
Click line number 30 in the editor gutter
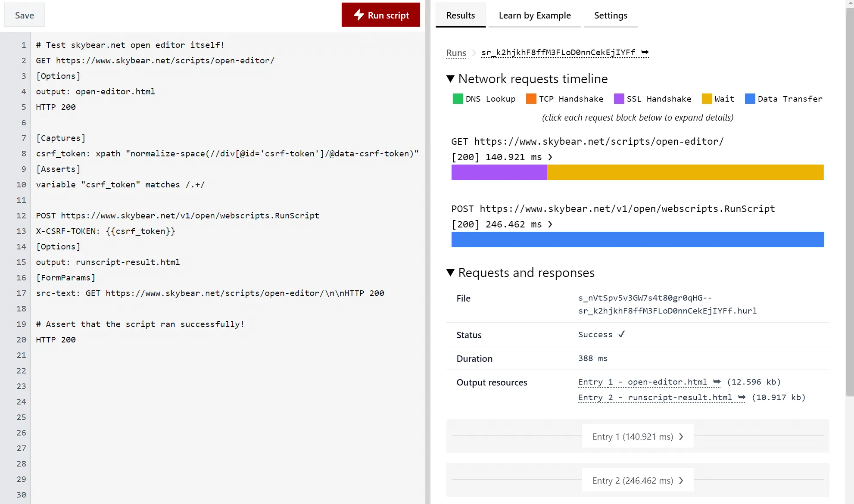[21, 495]
